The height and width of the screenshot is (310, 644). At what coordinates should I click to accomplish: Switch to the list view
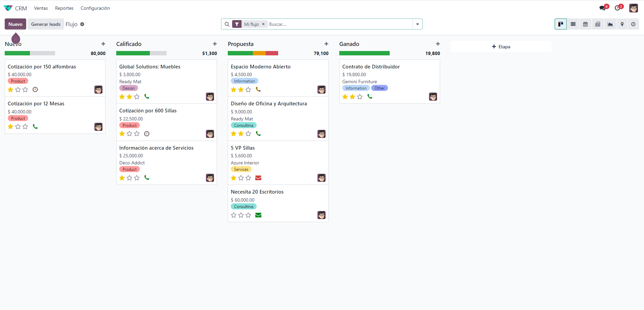pyautogui.click(x=573, y=24)
